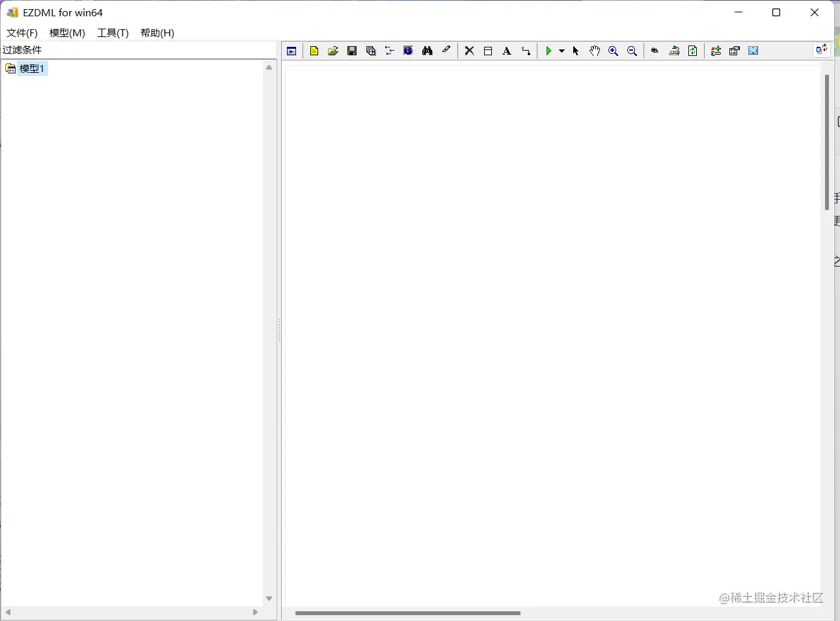Open the 文件(F) menu
This screenshot has height=621, width=840.
[22, 33]
